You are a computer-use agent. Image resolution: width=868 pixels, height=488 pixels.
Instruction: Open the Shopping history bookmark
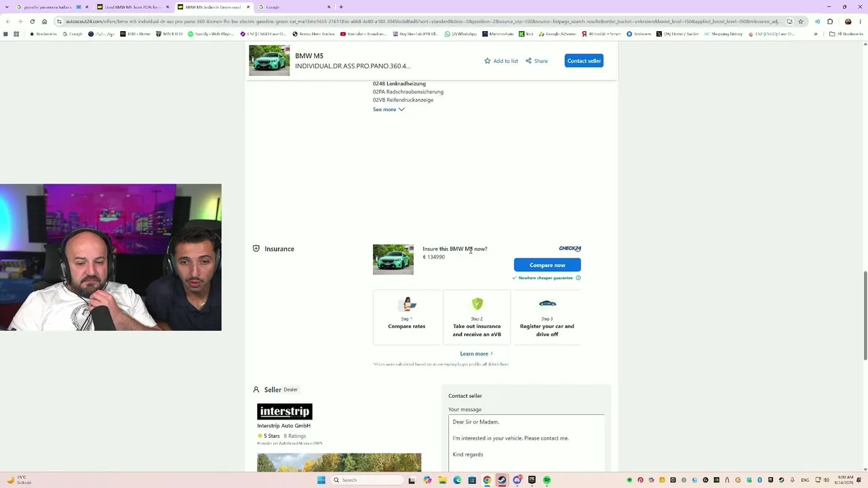click(x=724, y=34)
